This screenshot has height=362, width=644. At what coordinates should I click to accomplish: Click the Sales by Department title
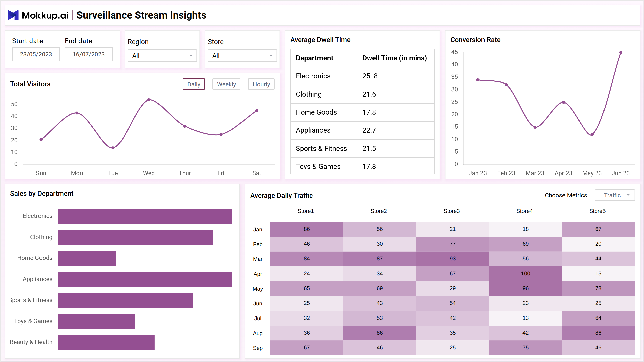pos(42,194)
